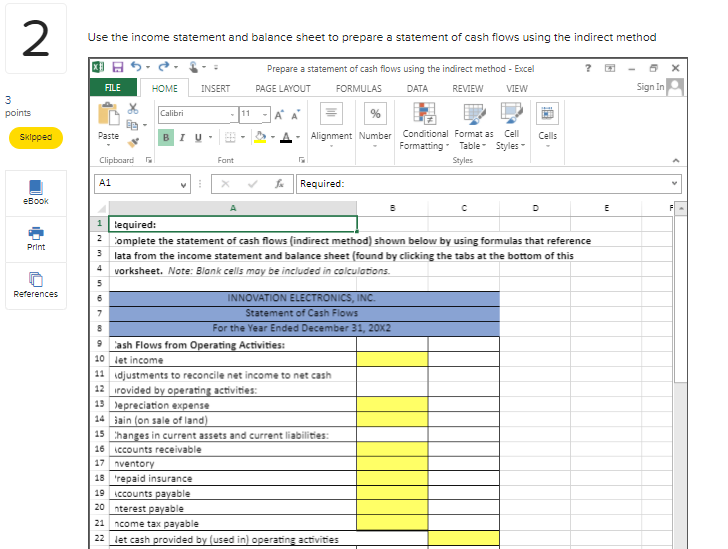Click the Undo arrow icon
Screen dimensions: 728x549
pos(136,67)
